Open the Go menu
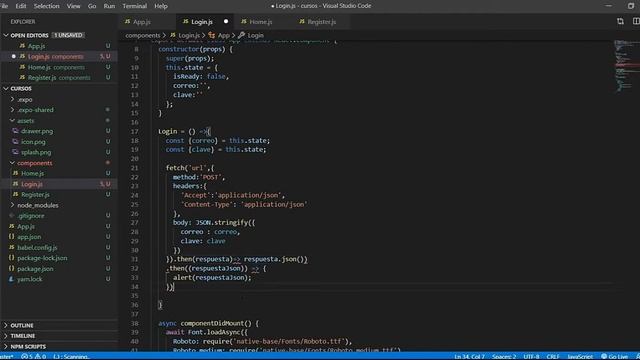The height and width of the screenshot is (360, 640). [92, 6]
